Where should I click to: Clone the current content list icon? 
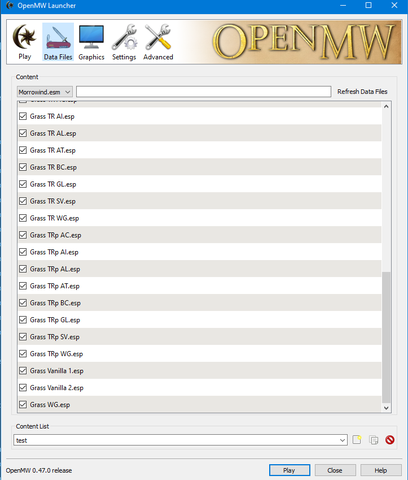[x=374, y=440]
